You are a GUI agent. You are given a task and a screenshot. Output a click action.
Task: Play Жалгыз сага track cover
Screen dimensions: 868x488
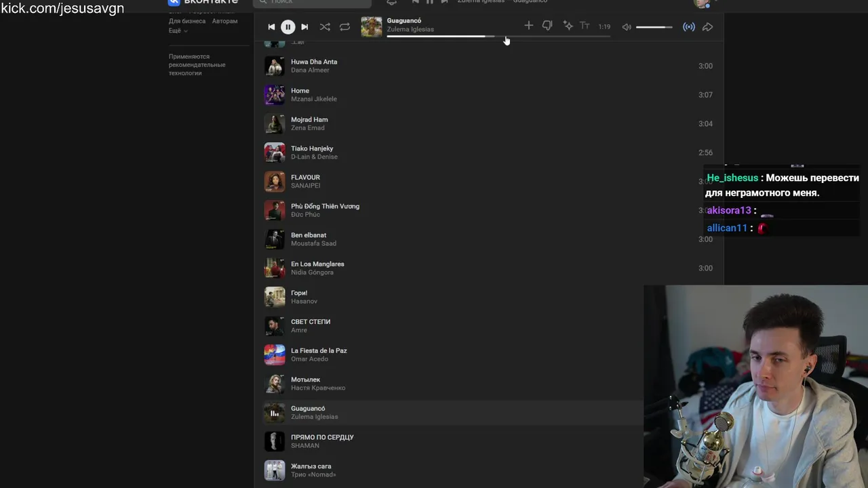coord(275,470)
